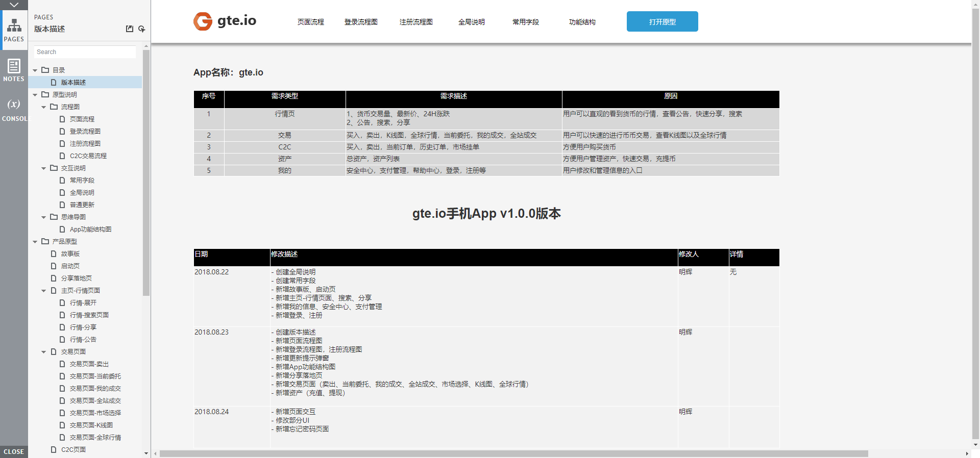Click CLOSE at sidebar bottom
This screenshot has width=980, height=458.
[x=14, y=452]
